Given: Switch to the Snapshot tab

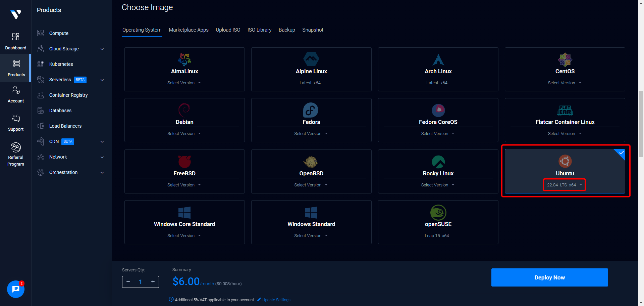Looking at the screenshot, I should coord(313,30).
